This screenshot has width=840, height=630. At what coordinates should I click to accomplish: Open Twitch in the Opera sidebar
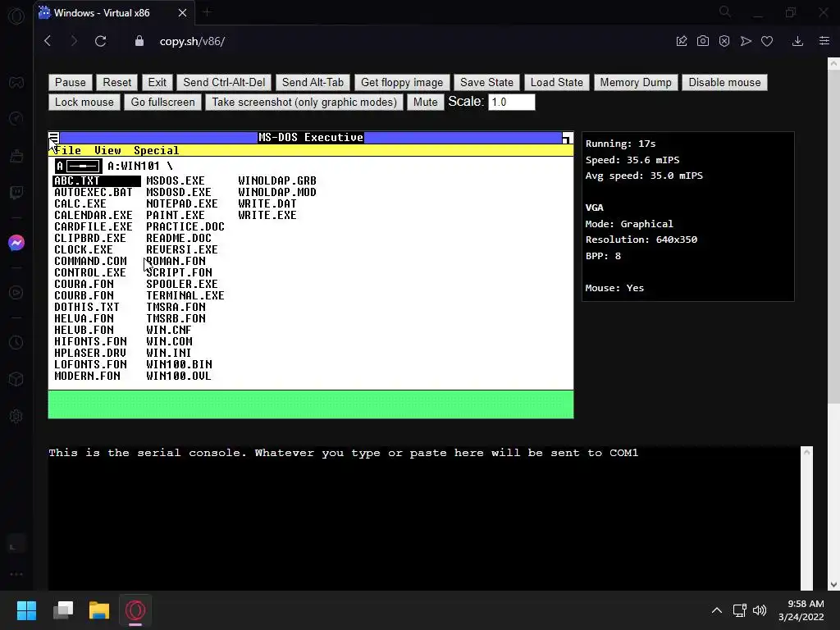16,192
